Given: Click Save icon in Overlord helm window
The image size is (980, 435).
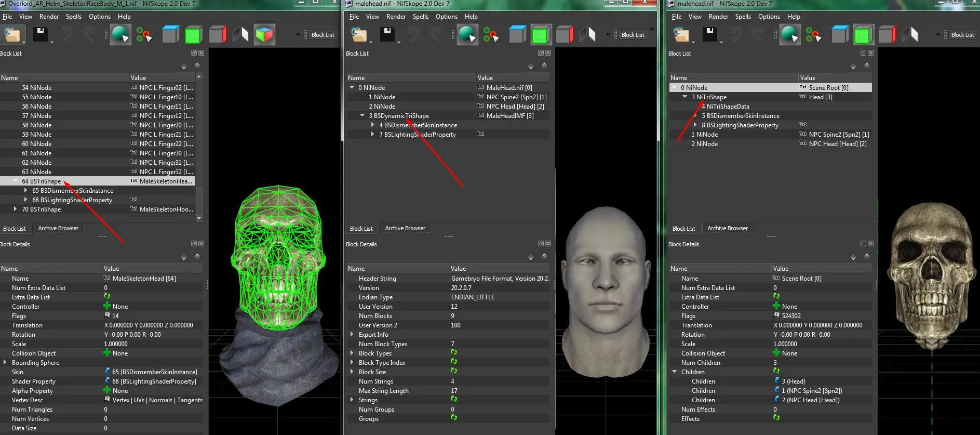Looking at the screenshot, I should 40,35.
